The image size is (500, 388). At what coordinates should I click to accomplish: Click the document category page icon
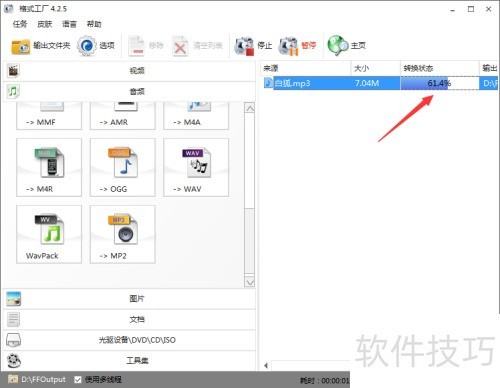coord(13,319)
